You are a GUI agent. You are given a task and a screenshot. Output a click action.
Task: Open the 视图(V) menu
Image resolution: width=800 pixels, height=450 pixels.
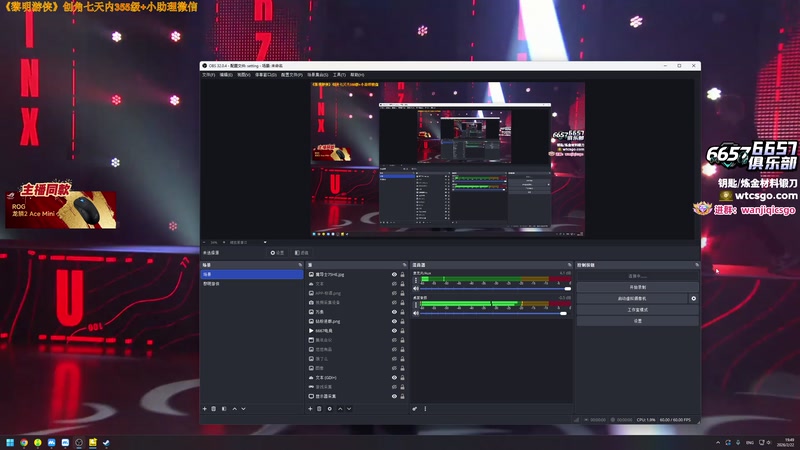pos(244,74)
